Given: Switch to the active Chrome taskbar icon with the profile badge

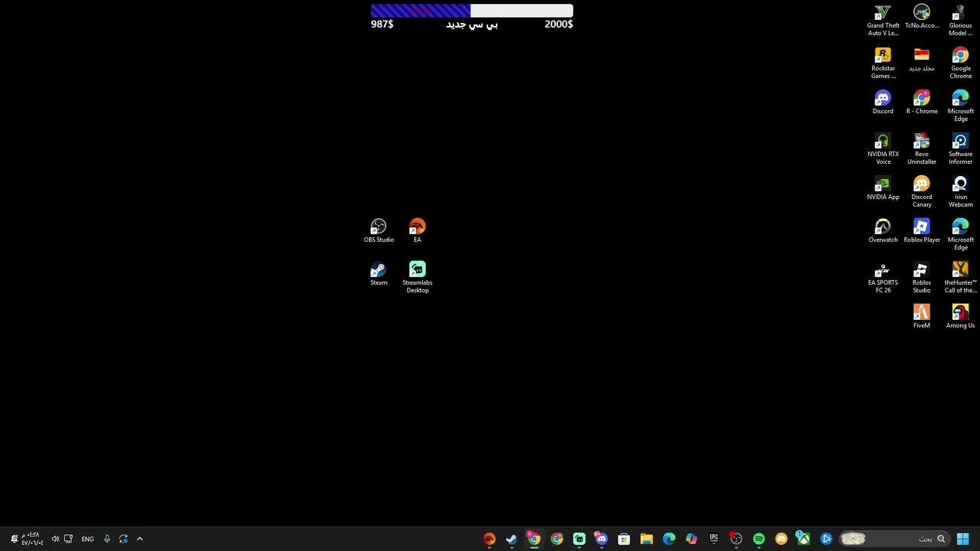Looking at the screenshot, I should pos(534,539).
